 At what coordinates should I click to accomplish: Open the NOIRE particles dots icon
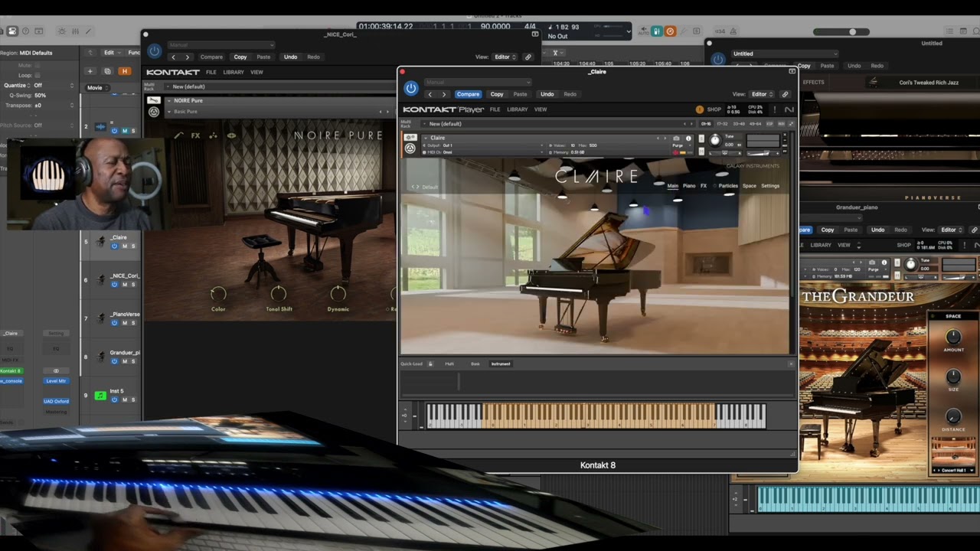214,135
